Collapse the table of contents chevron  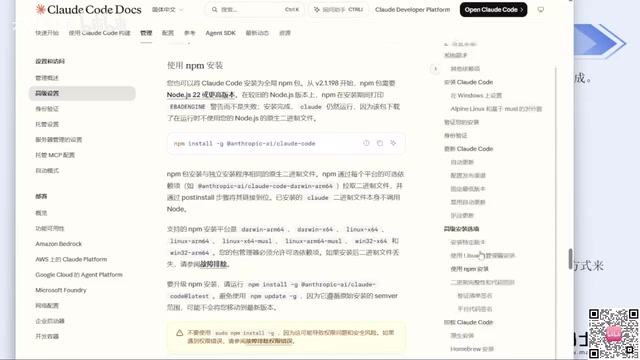(x=435, y=69)
